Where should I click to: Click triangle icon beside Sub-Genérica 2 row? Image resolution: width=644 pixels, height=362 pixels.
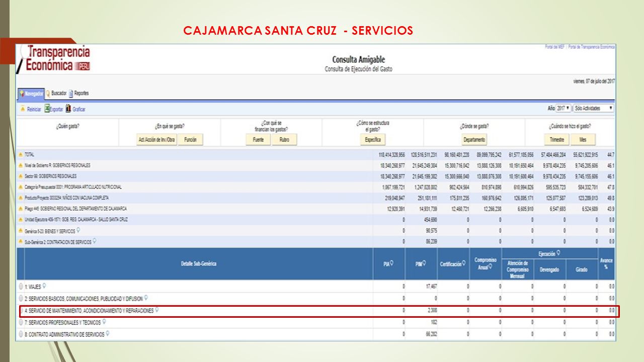click(x=21, y=242)
